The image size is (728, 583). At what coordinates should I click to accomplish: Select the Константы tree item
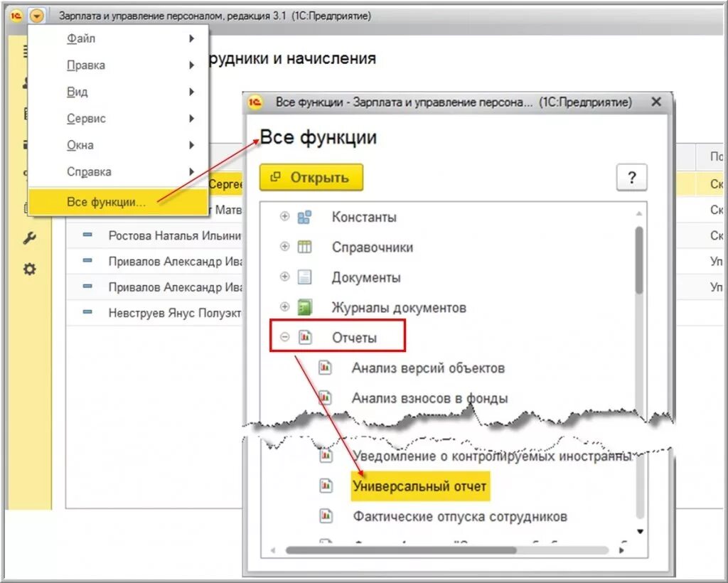pos(364,218)
